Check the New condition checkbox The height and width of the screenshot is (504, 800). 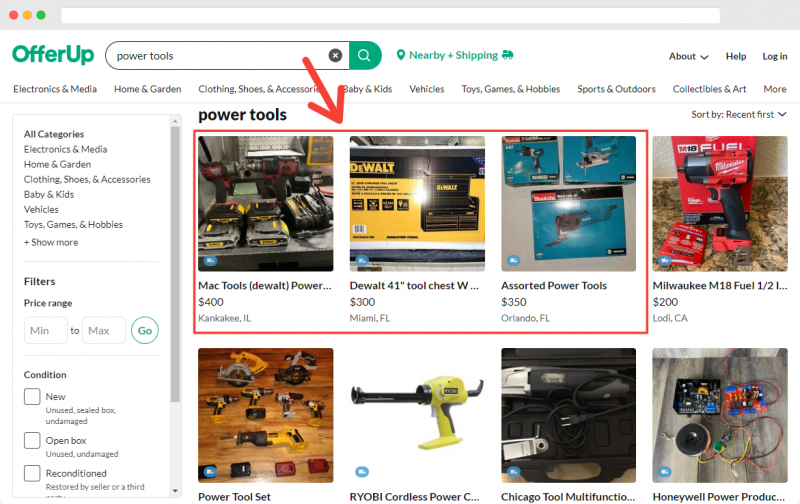tap(32, 396)
